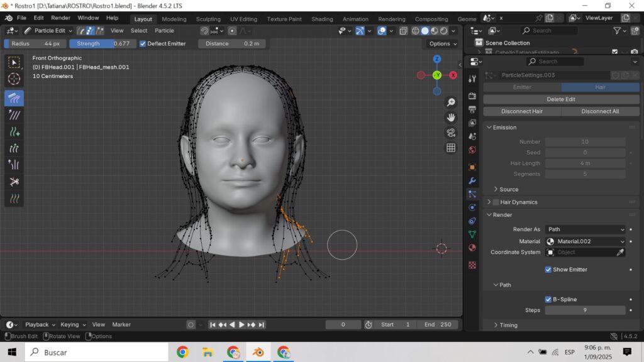Adjust the brush Strength slider
The height and width of the screenshot is (362, 644).
pos(101,43)
